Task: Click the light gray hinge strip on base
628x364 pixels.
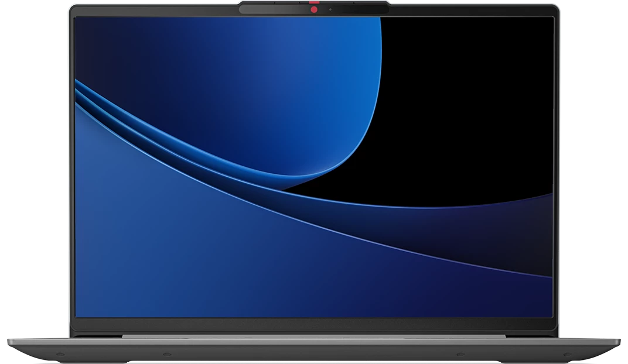Action: tap(313, 336)
